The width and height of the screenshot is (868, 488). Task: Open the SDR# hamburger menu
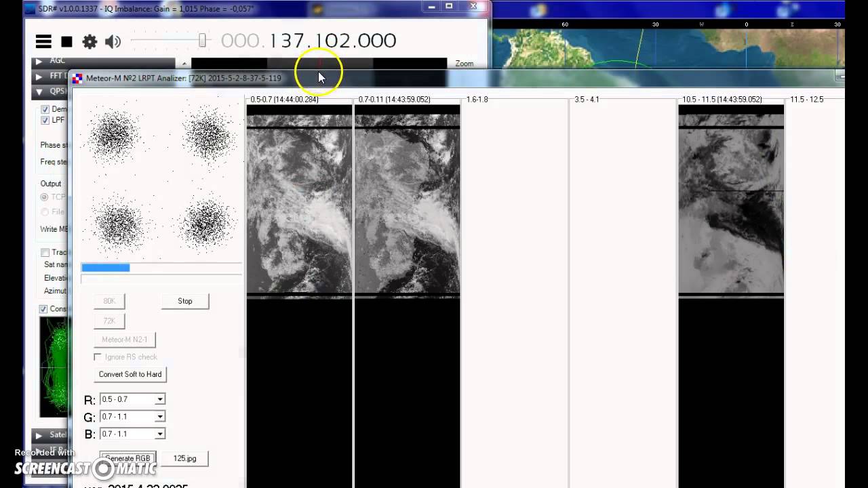pyautogui.click(x=43, y=42)
